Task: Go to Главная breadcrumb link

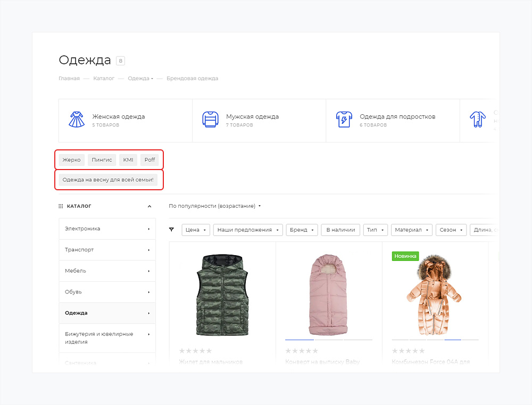Action: click(x=69, y=79)
